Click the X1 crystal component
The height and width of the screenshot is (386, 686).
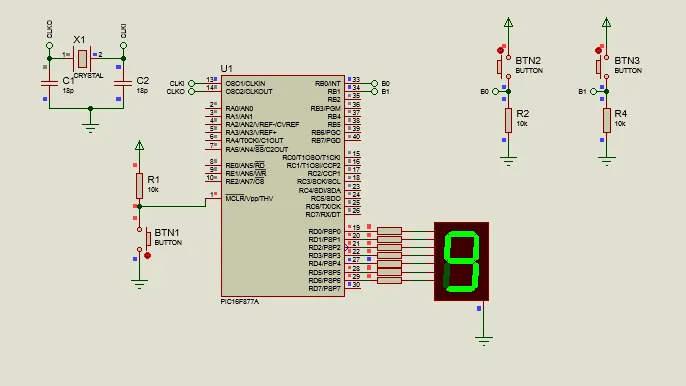click(x=82, y=59)
